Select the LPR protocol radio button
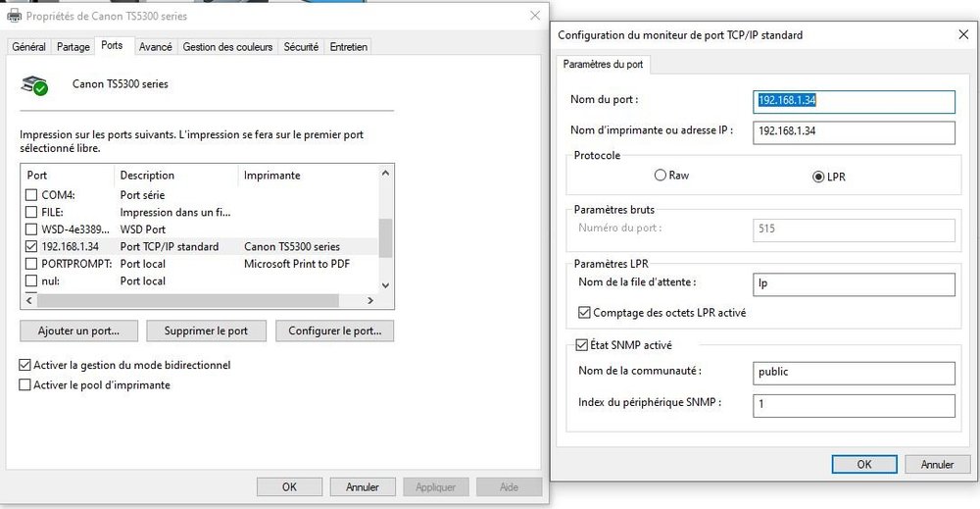This screenshot has width=980, height=509. pyautogui.click(x=818, y=177)
